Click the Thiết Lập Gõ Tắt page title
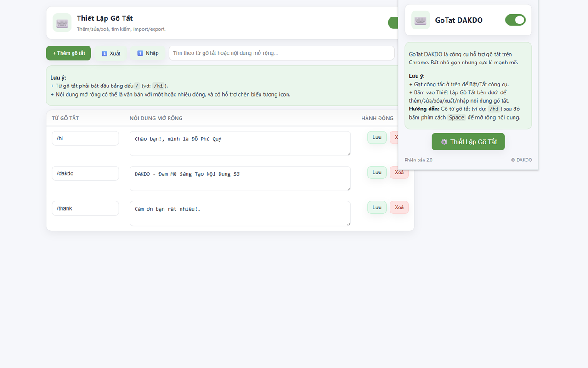This screenshot has width=588, height=368. coord(105,18)
